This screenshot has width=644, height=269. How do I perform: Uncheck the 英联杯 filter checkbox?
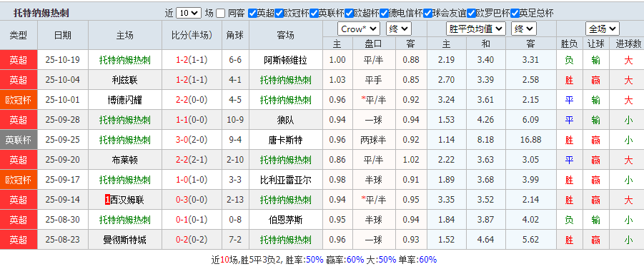pyautogui.click(x=314, y=13)
